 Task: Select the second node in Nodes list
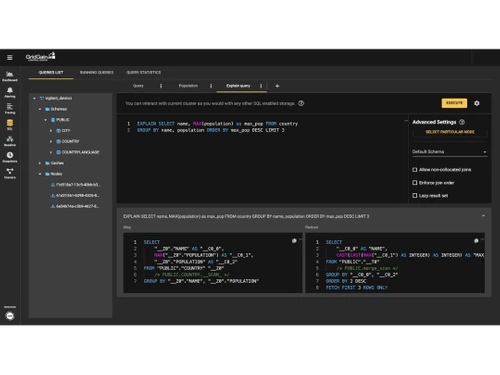(x=75, y=196)
